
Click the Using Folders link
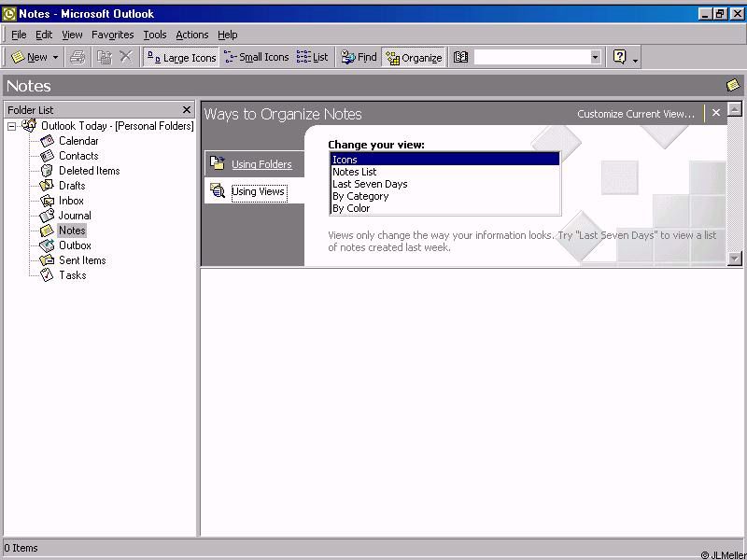coord(261,164)
